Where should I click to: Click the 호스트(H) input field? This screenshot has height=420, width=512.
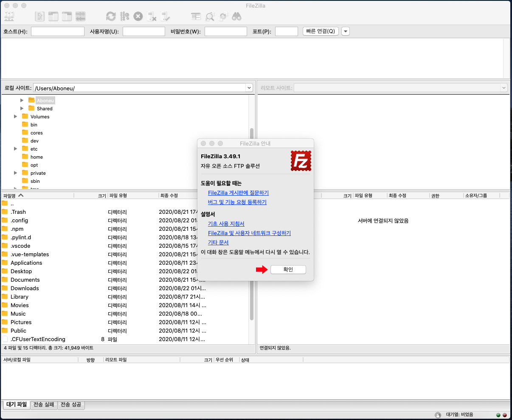58,31
